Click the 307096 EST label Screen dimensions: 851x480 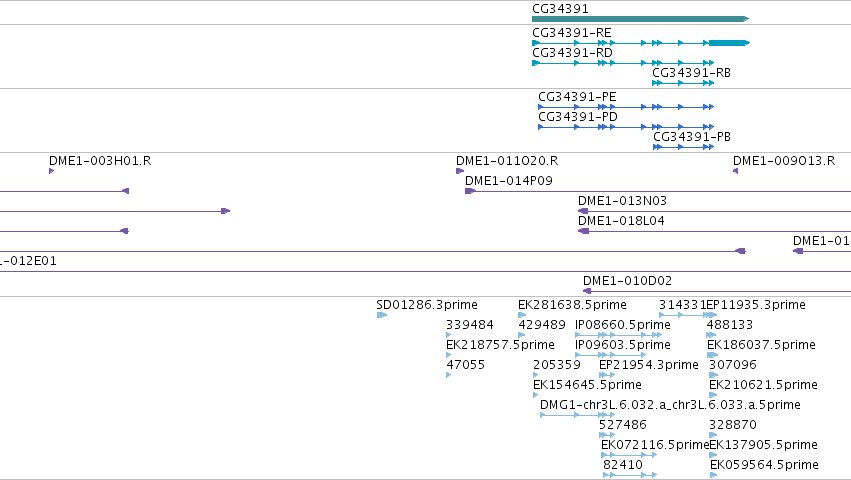click(x=733, y=365)
